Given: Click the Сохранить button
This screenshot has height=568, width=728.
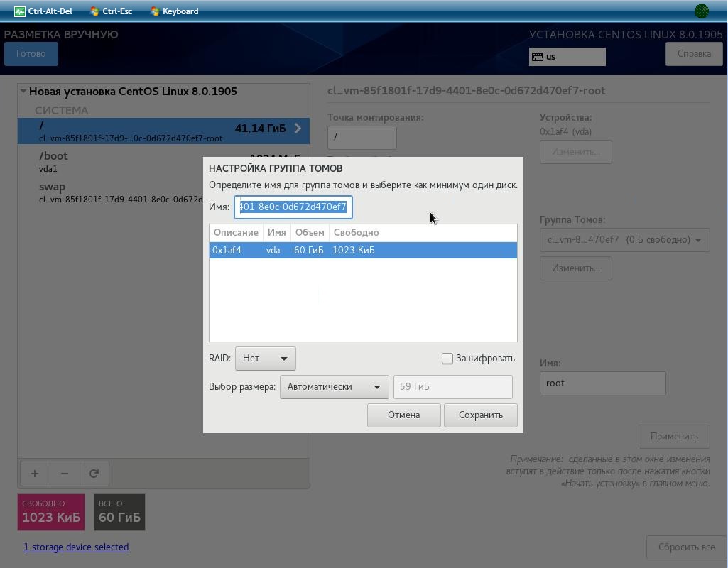Looking at the screenshot, I should coord(481,415).
